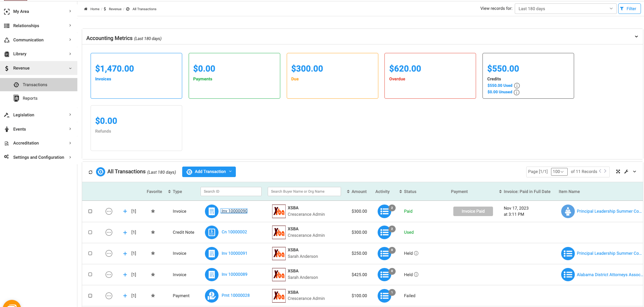Show info for $550.00 Used credits
The width and height of the screenshot is (644, 307).
click(x=517, y=86)
